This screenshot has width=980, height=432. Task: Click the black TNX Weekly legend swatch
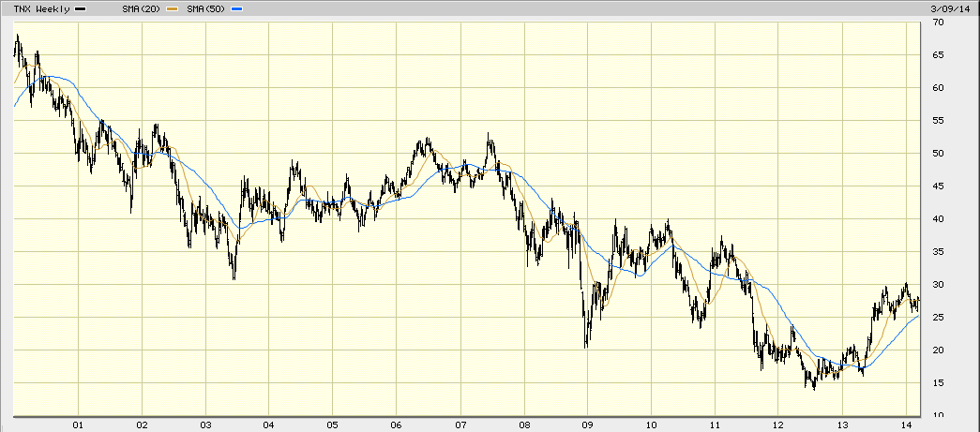tap(80, 9)
